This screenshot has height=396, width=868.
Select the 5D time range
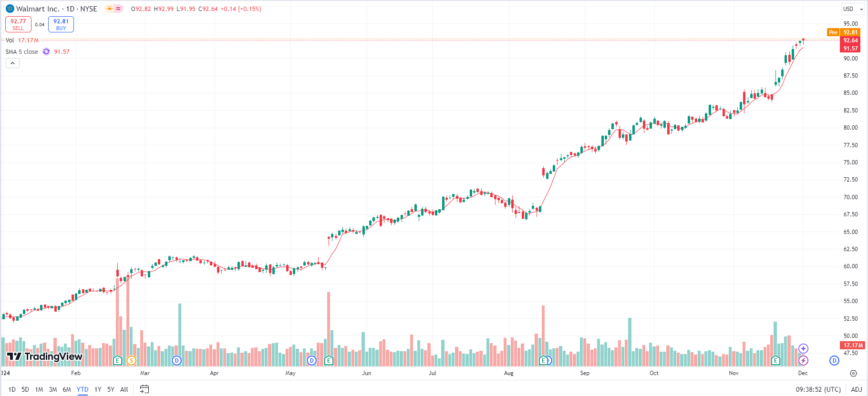(25, 389)
